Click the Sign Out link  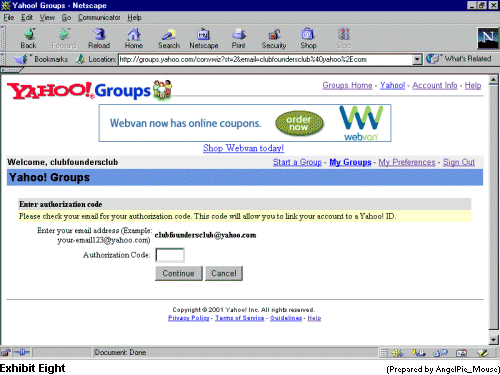pyautogui.click(x=459, y=162)
